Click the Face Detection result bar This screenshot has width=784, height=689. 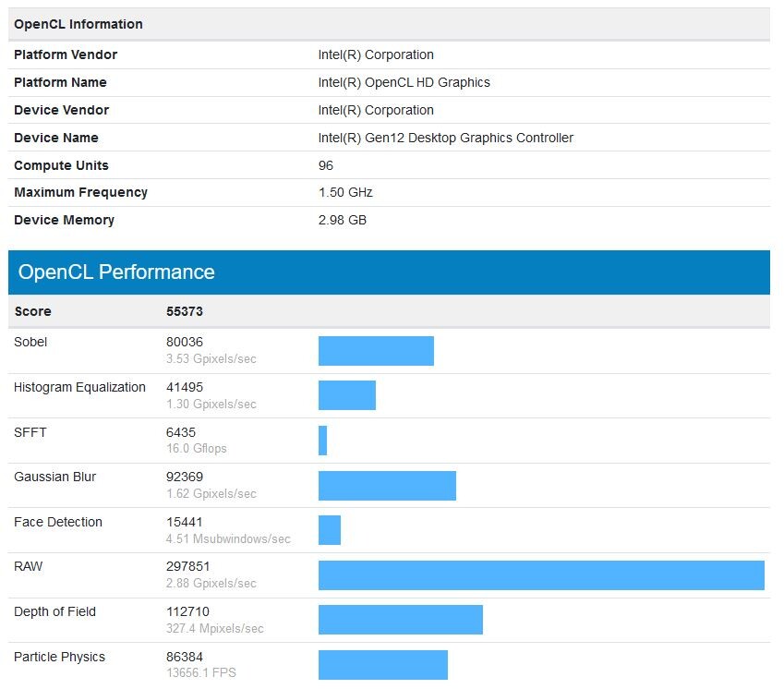(x=330, y=530)
